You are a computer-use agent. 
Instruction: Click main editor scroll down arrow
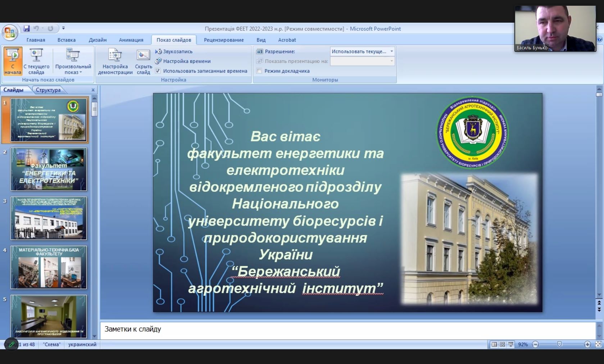point(599,295)
